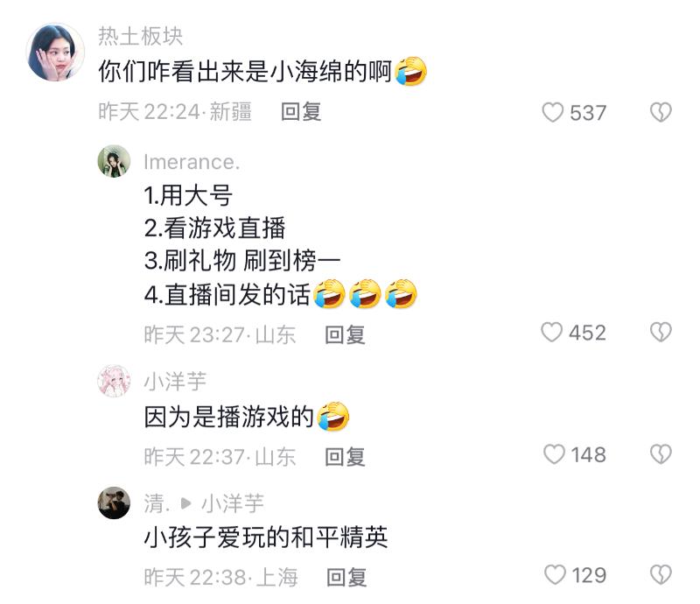700x604 pixels.
Task: Like 小洋芋's comment with 148 likes
Action: point(554,454)
